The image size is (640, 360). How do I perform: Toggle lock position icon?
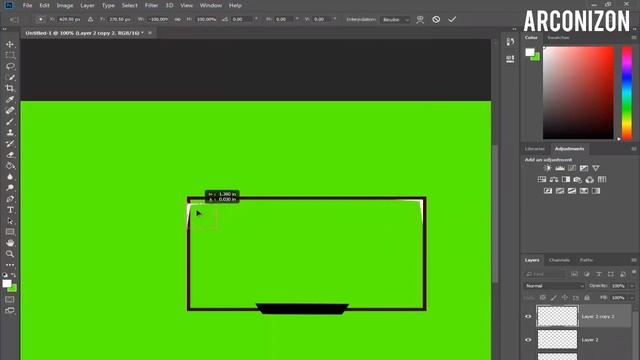pyautogui.click(x=565, y=298)
